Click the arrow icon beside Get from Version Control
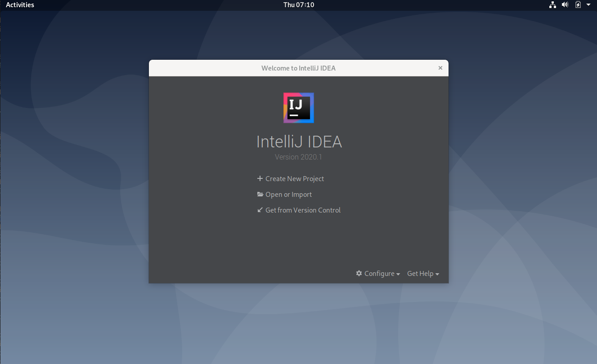Image resolution: width=597 pixels, height=364 pixels. click(260, 210)
